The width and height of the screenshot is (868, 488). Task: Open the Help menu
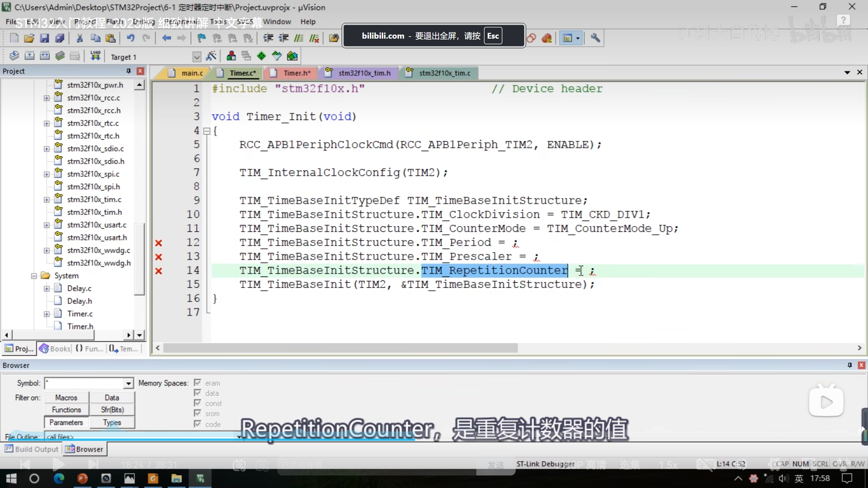point(308,22)
